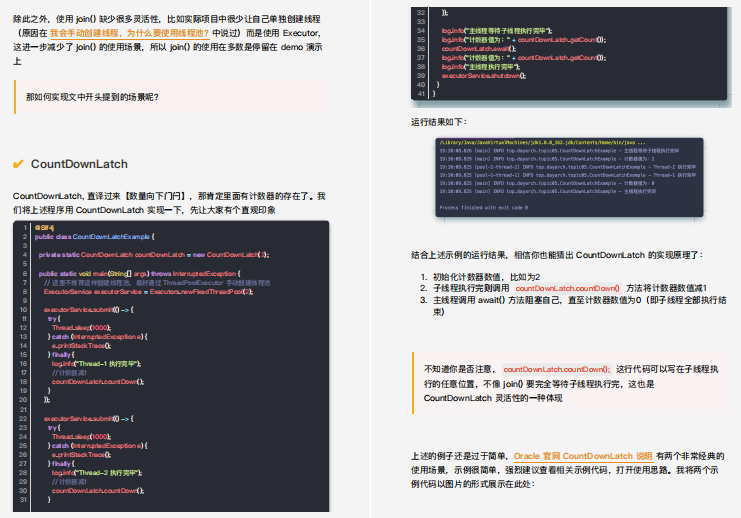Click the public static void main signature line

tap(139, 274)
